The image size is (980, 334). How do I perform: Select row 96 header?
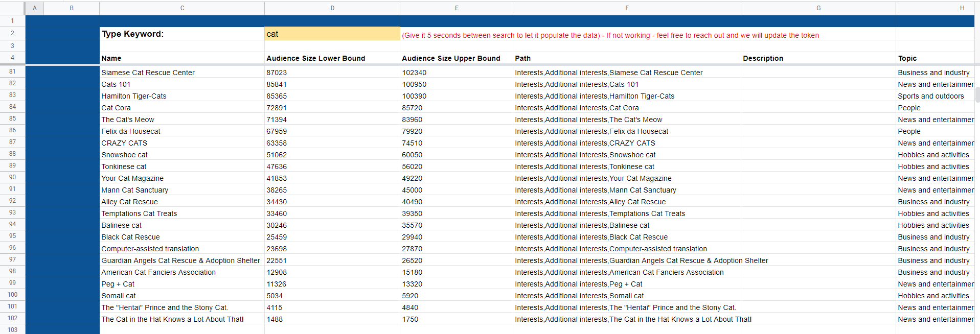coord(12,248)
